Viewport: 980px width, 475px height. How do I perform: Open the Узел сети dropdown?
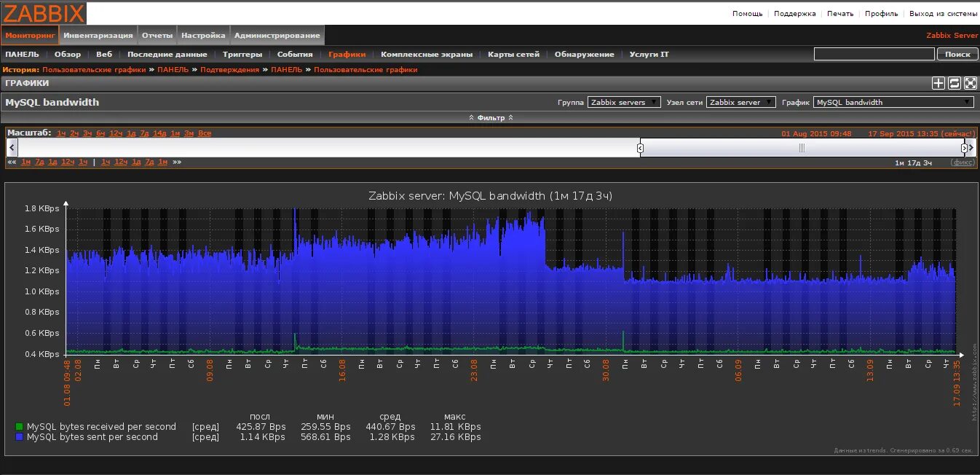point(740,102)
